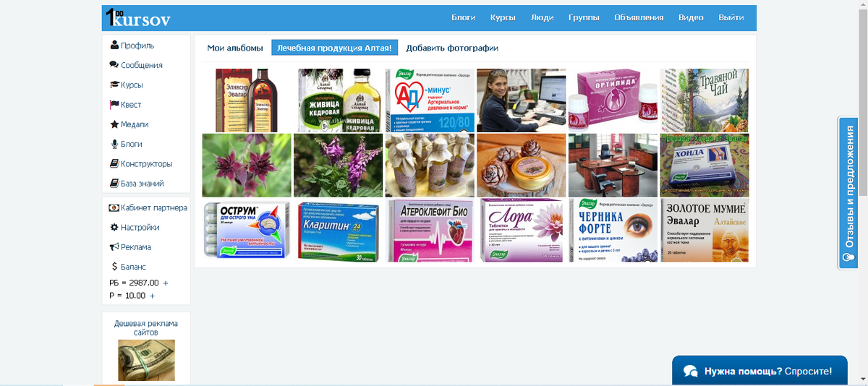Click the Profile person icon

pyautogui.click(x=114, y=45)
